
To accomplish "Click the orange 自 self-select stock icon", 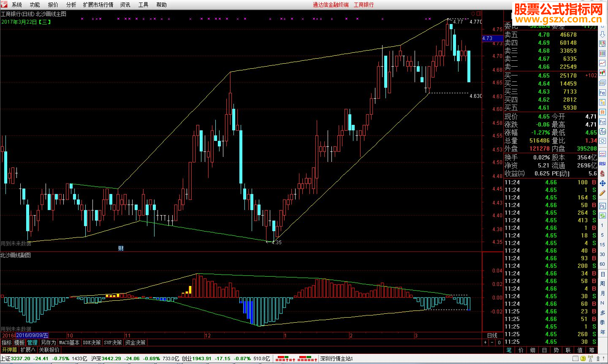I will [x=603, y=112].
